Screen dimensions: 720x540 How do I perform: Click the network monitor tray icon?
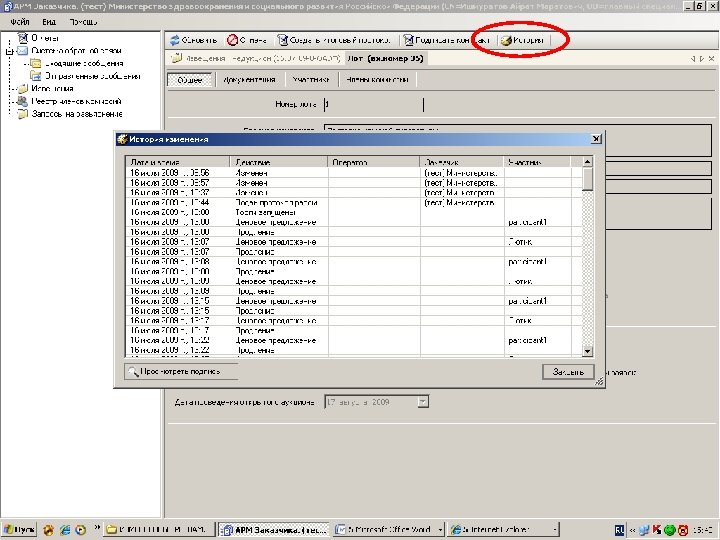(x=644, y=530)
